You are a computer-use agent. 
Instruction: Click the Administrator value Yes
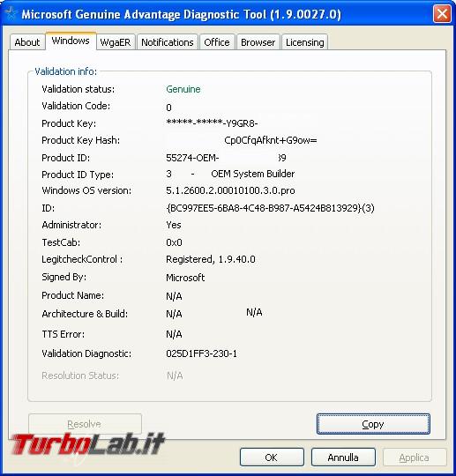[x=174, y=225]
